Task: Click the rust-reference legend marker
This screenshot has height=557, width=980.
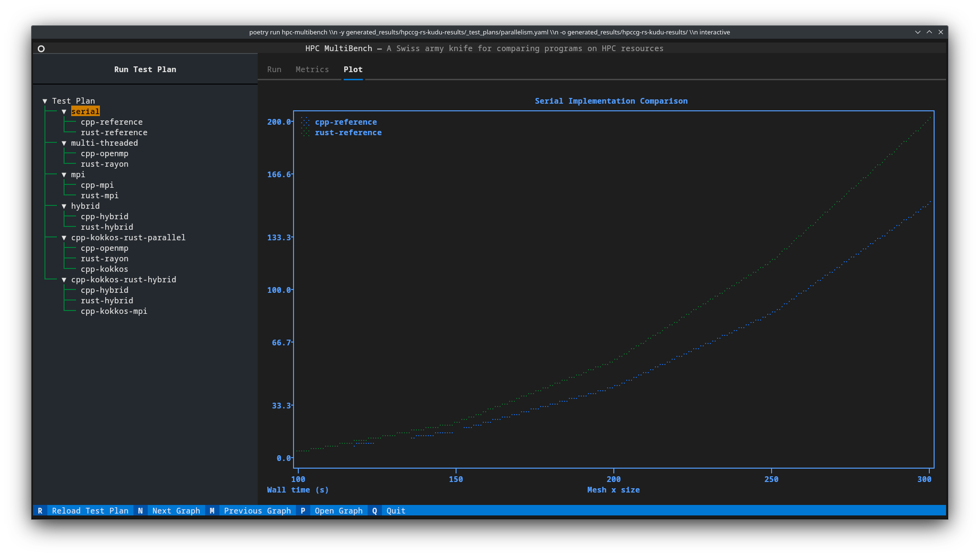Action: (305, 133)
